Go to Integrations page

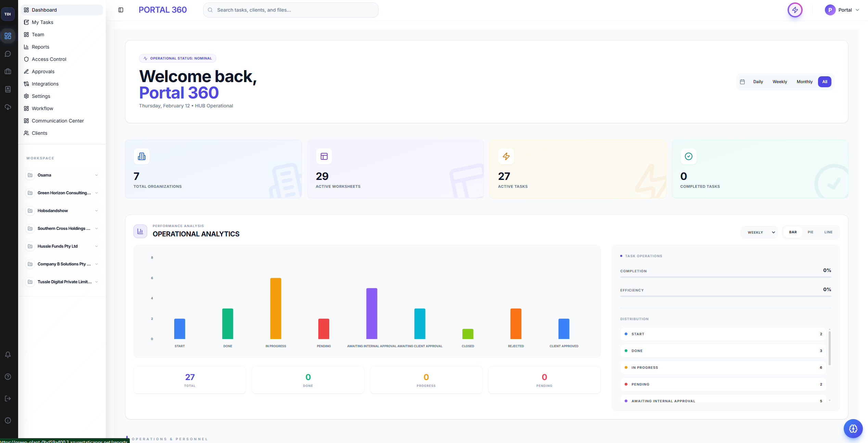(x=62, y=84)
